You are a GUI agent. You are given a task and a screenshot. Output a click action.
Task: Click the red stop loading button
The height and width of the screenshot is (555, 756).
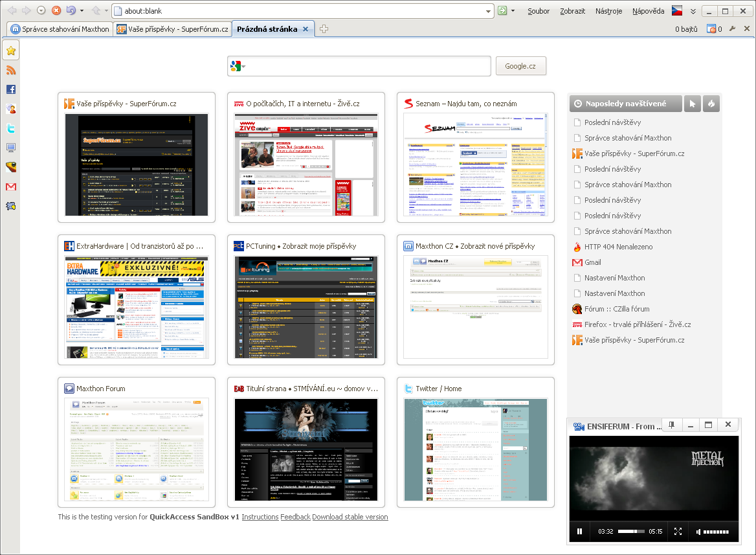[56, 11]
